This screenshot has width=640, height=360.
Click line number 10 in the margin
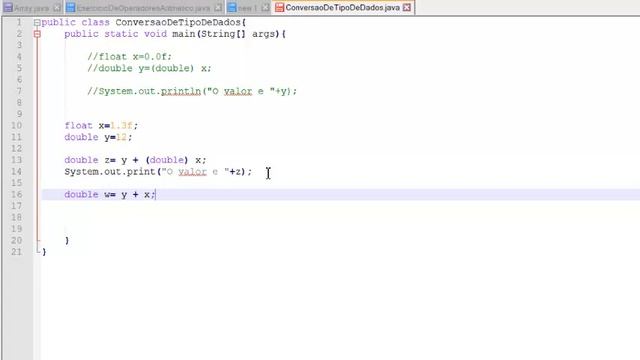click(17, 126)
